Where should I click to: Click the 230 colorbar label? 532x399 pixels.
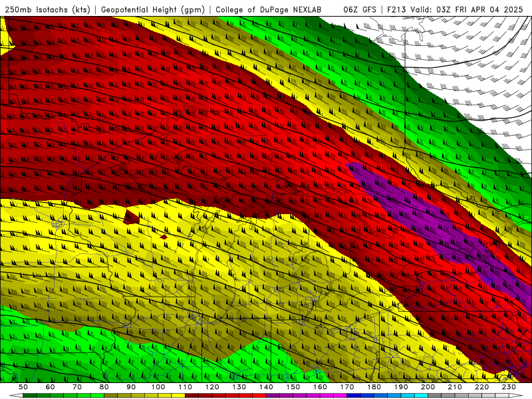(x=509, y=387)
